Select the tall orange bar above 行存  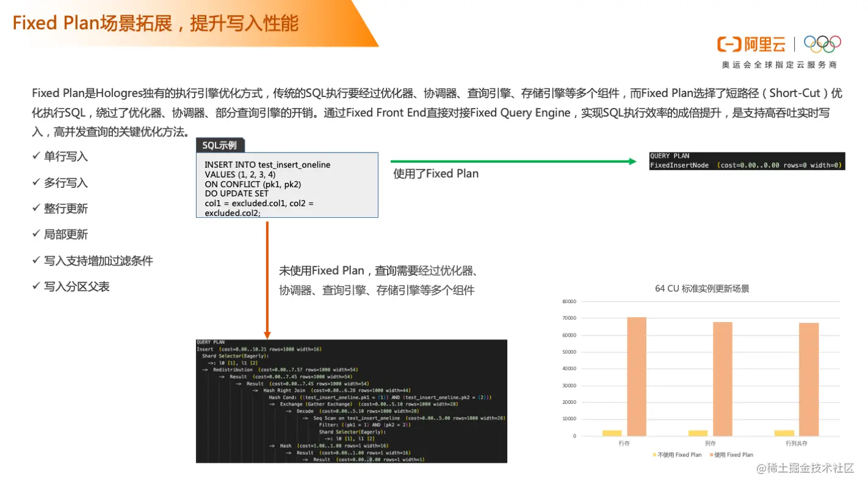coord(637,376)
